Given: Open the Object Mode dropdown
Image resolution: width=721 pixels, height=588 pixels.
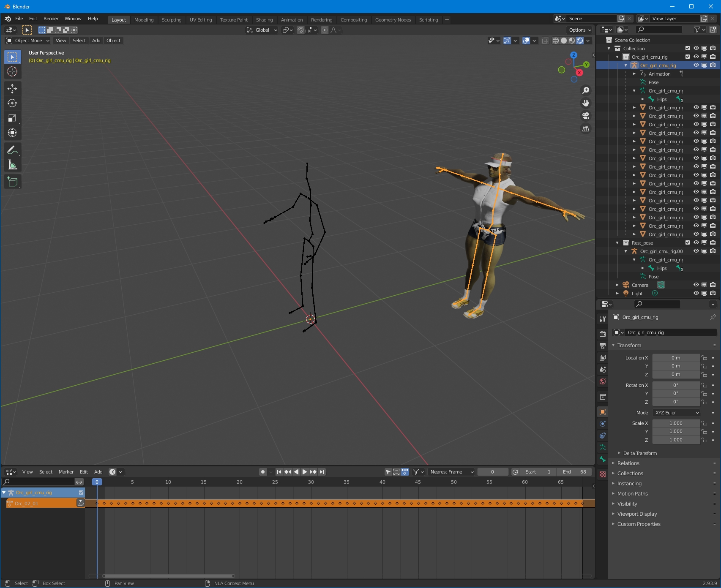Looking at the screenshot, I should tap(28, 41).
